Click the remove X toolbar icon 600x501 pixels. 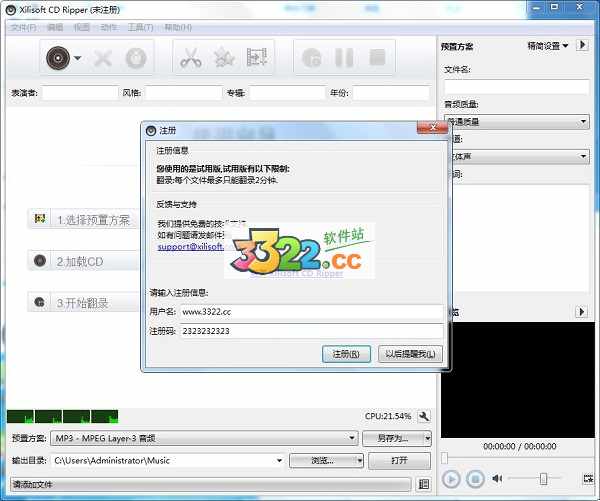[103, 59]
